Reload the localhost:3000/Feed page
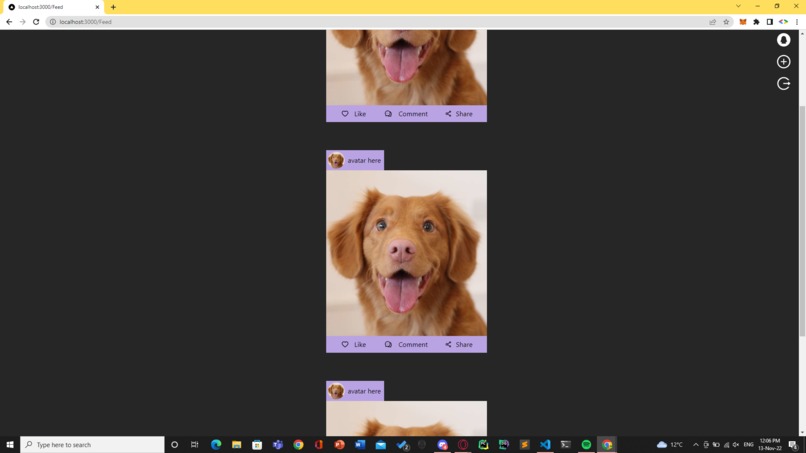This screenshot has height=453, width=806. pos(36,22)
